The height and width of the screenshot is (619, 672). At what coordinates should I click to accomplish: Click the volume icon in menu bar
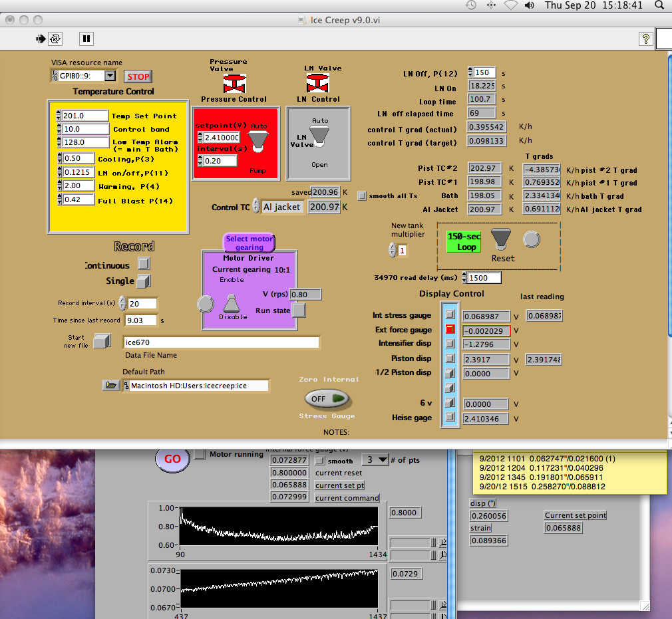529,5
